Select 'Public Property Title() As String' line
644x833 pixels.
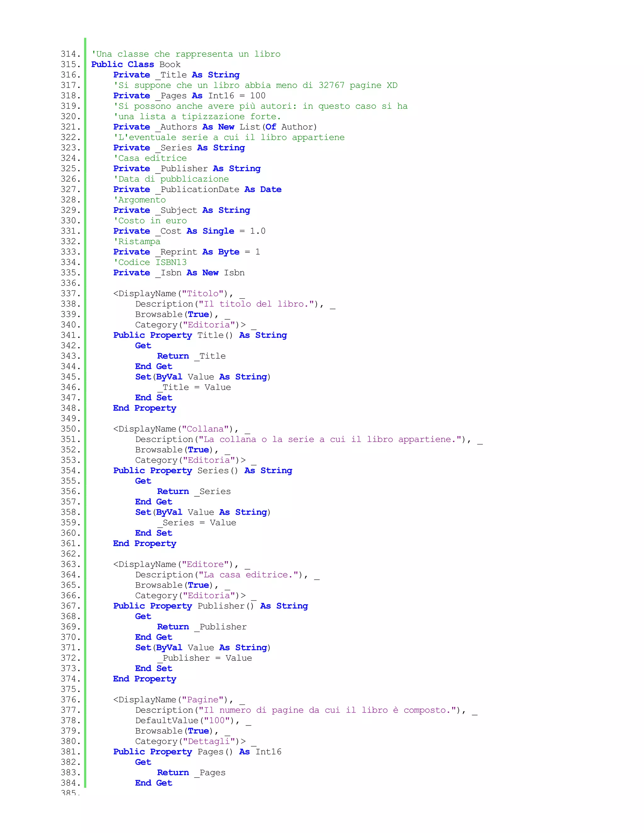200,335
